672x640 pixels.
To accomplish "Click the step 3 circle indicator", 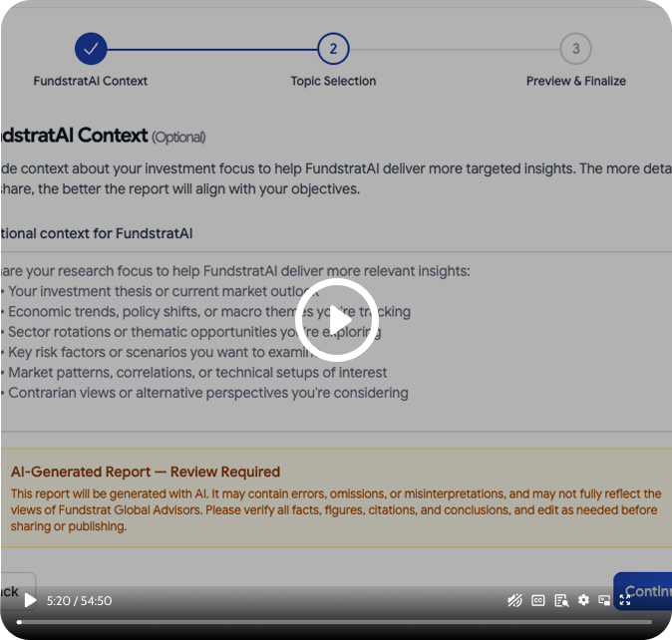I will (x=575, y=48).
